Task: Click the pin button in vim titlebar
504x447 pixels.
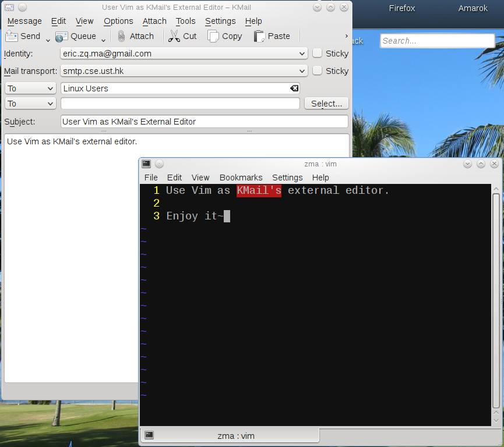Action: pyautogui.click(x=160, y=164)
